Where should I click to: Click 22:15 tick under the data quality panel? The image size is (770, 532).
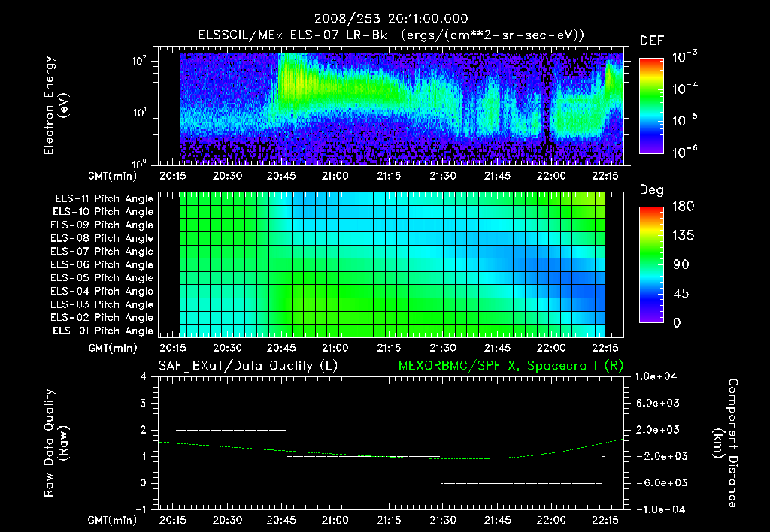[605, 520]
